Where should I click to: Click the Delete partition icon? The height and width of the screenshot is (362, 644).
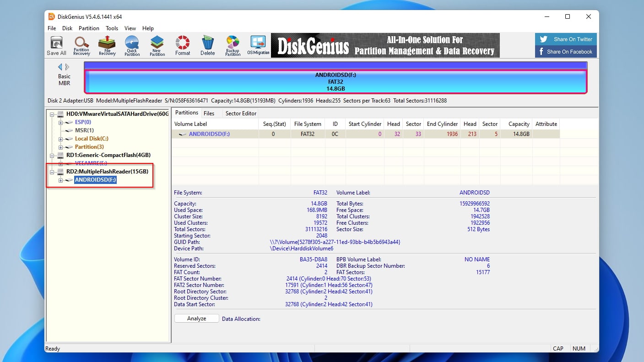tap(207, 45)
